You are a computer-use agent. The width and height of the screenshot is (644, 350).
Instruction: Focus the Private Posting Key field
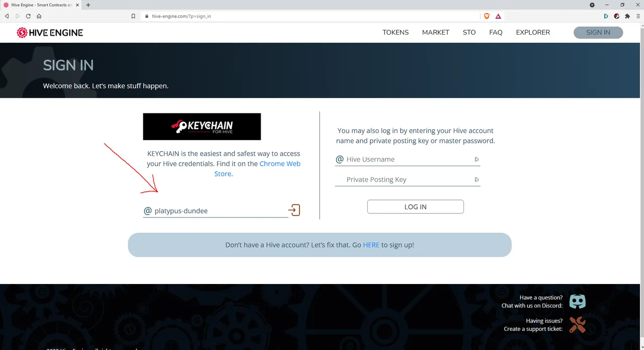point(409,179)
